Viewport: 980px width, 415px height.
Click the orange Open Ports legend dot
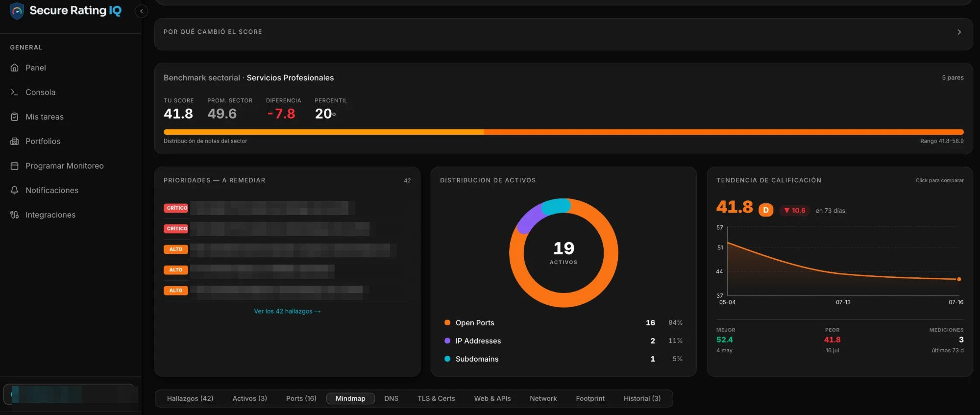click(447, 322)
